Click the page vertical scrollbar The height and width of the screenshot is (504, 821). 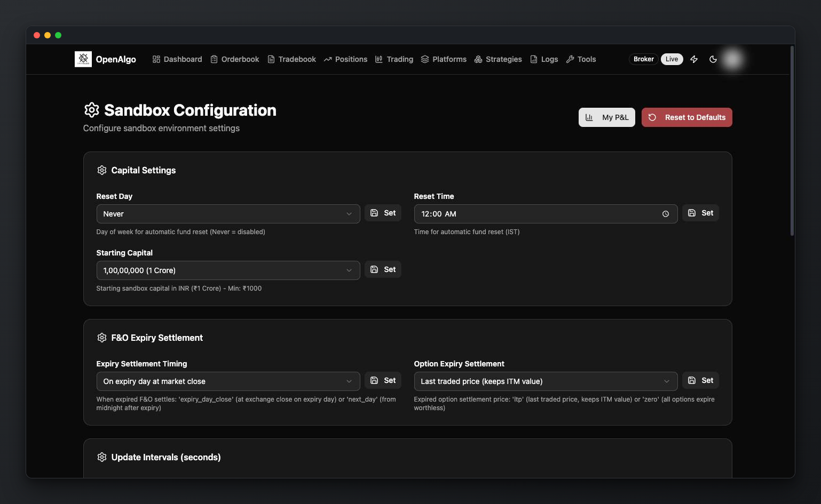click(x=792, y=141)
